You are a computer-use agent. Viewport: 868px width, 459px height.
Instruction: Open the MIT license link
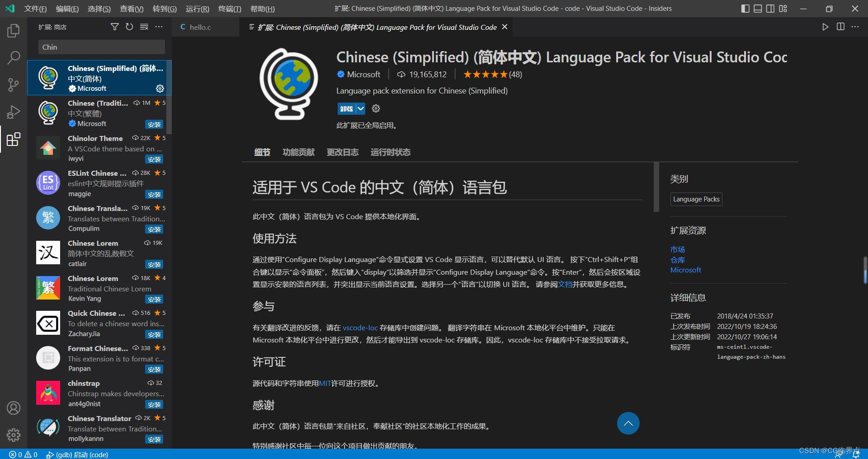[x=325, y=383]
